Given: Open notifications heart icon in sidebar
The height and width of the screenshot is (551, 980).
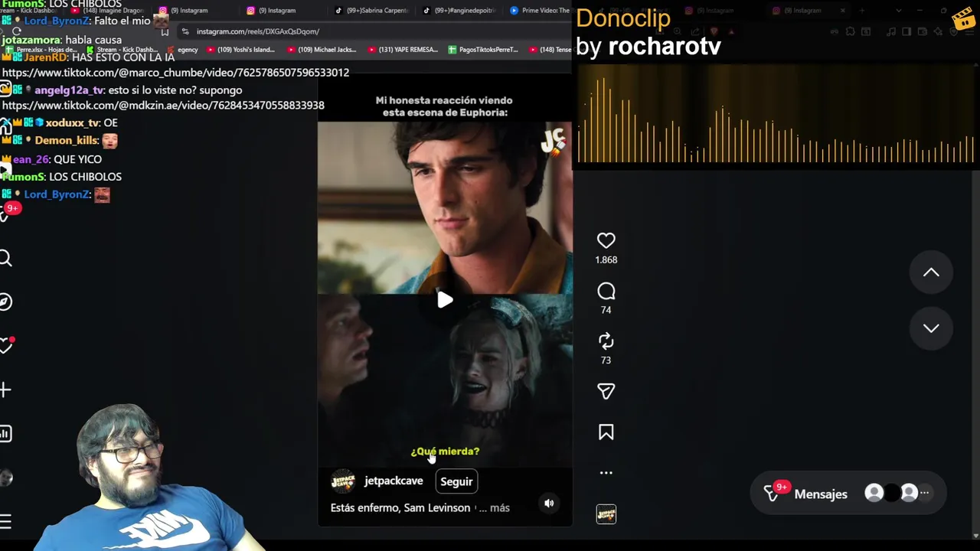Looking at the screenshot, I should [x=5, y=345].
